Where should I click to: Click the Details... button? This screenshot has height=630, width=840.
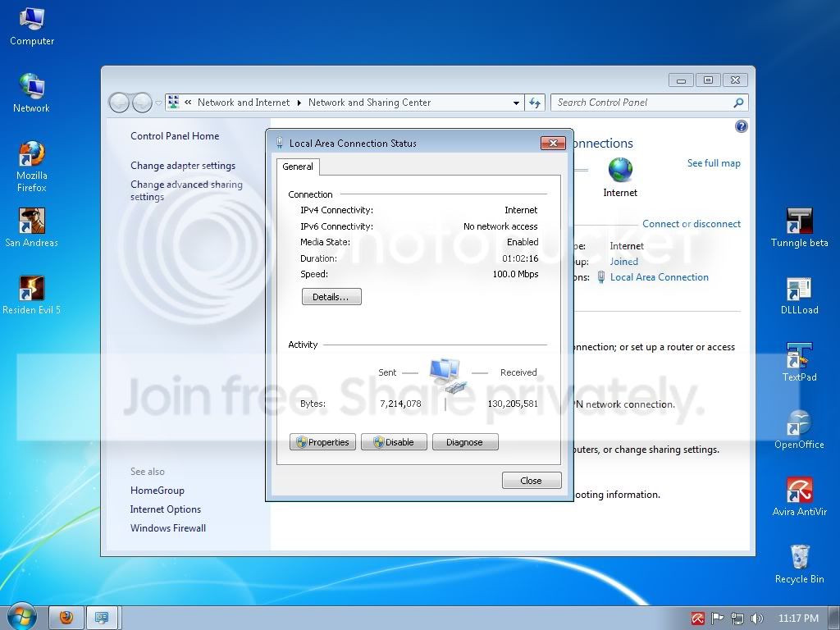click(331, 297)
